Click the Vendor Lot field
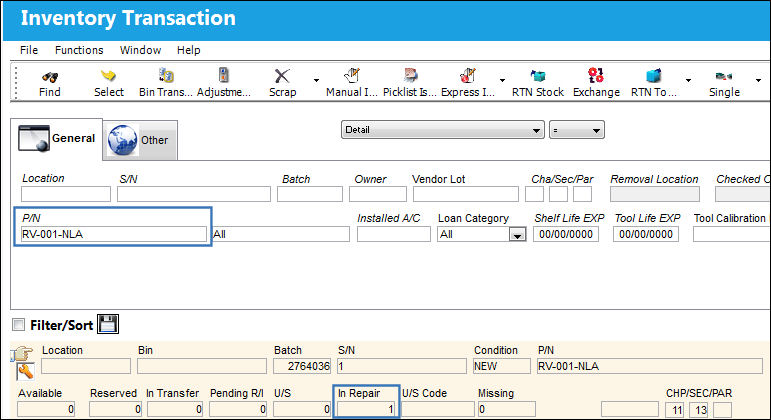771x420 pixels. [x=466, y=194]
